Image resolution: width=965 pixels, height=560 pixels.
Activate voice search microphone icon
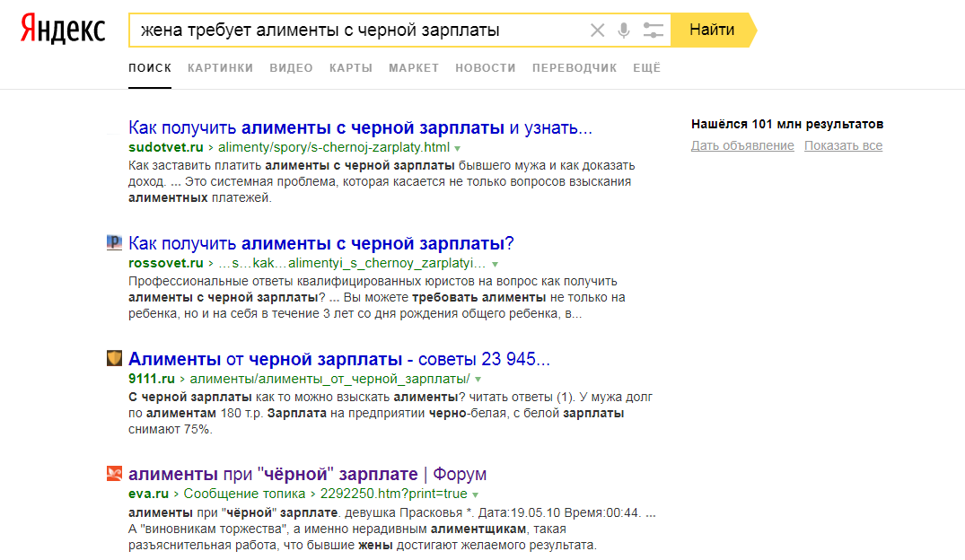point(623,31)
